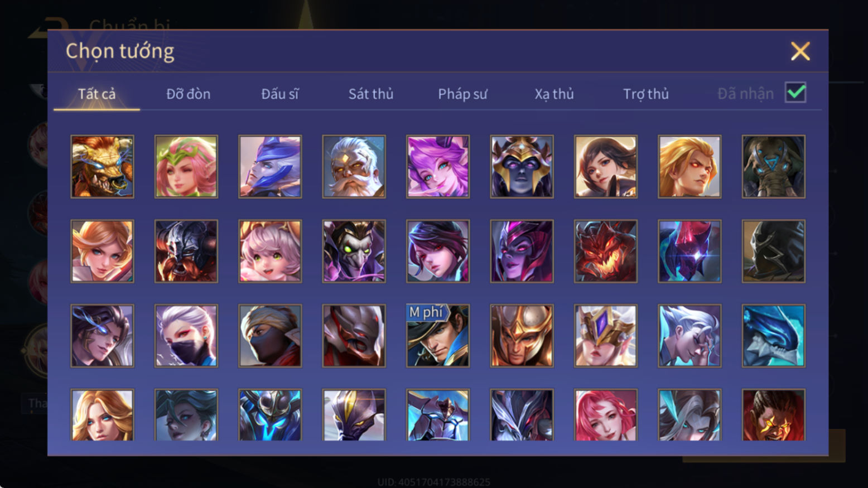Select the hero marked 'M phí'
Screen dimensions: 868x488
[438, 336]
